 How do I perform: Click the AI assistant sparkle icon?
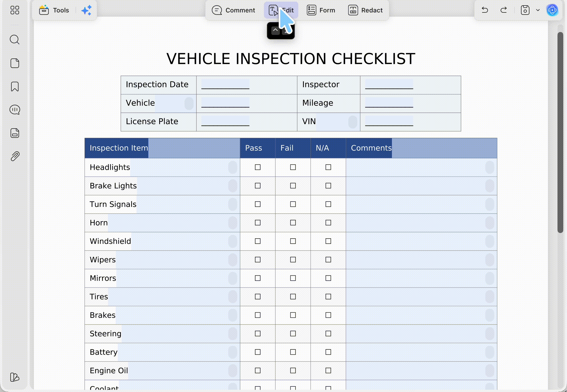86,10
